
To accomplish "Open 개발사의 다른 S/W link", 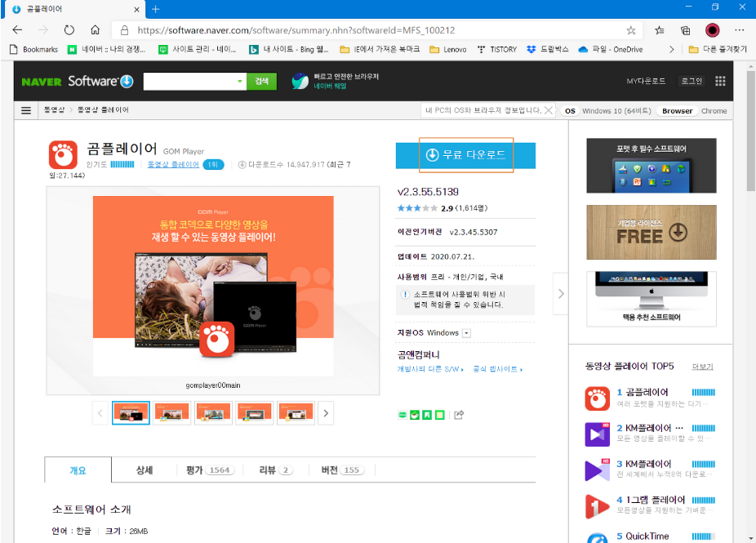I will click(x=430, y=369).
